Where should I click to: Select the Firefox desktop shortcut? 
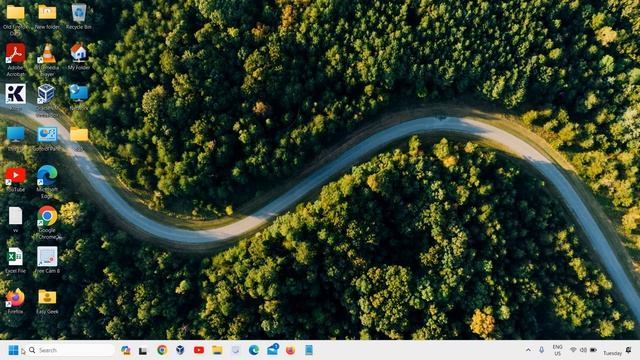(16, 301)
